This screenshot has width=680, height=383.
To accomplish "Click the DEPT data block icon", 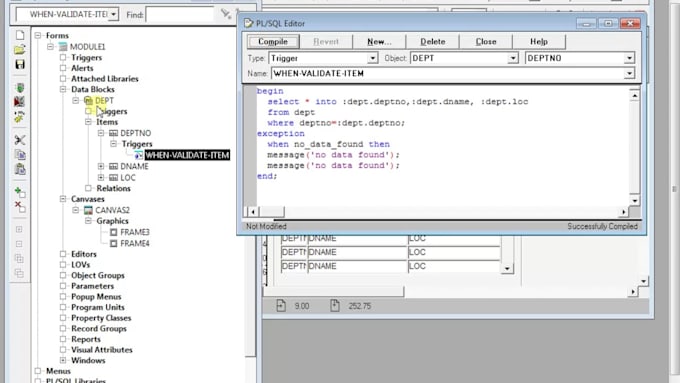I will tap(88, 101).
